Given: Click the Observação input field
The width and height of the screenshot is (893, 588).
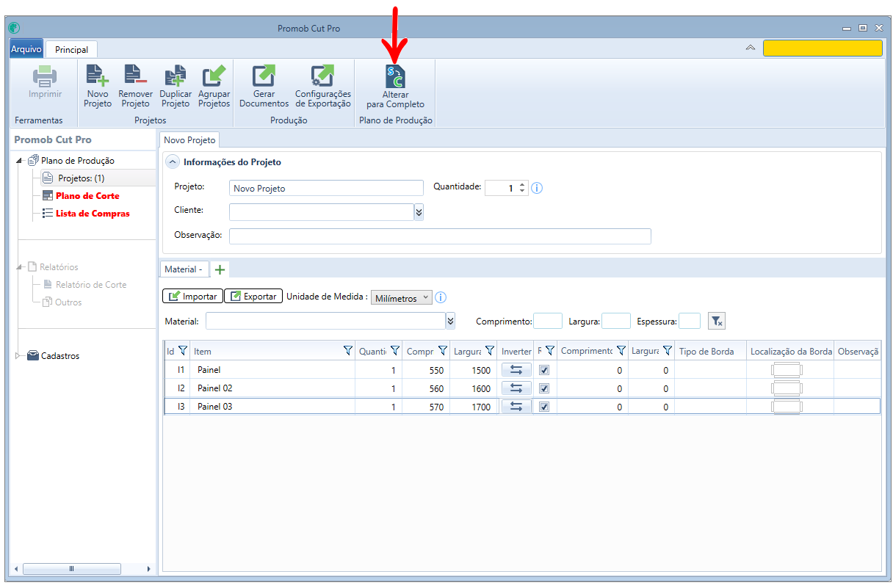Looking at the screenshot, I should point(440,236).
